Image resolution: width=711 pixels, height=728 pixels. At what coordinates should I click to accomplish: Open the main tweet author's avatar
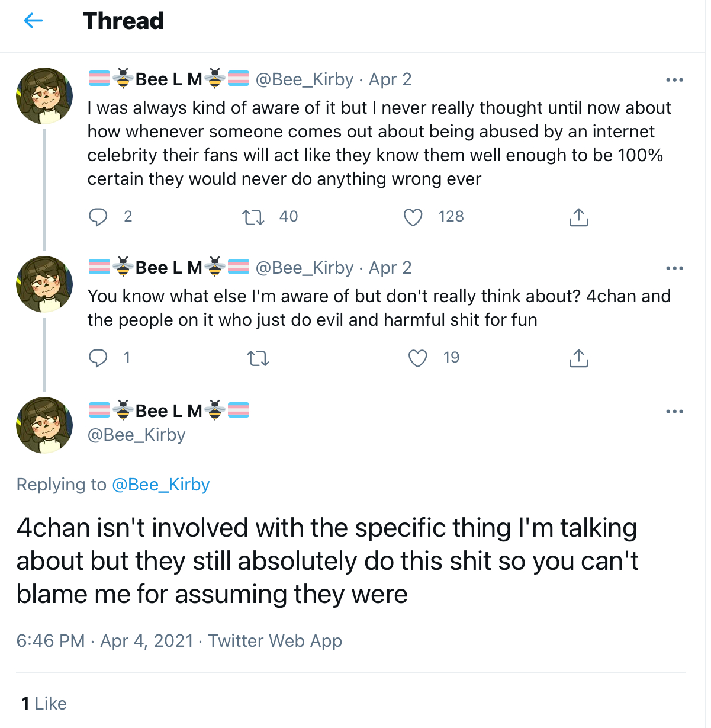(44, 425)
